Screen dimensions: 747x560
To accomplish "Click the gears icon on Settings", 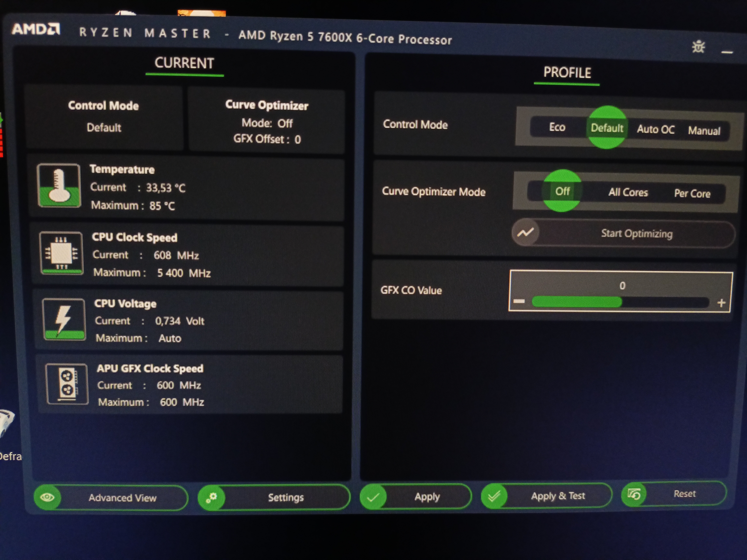I will pyautogui.click(x=211, y=497).
